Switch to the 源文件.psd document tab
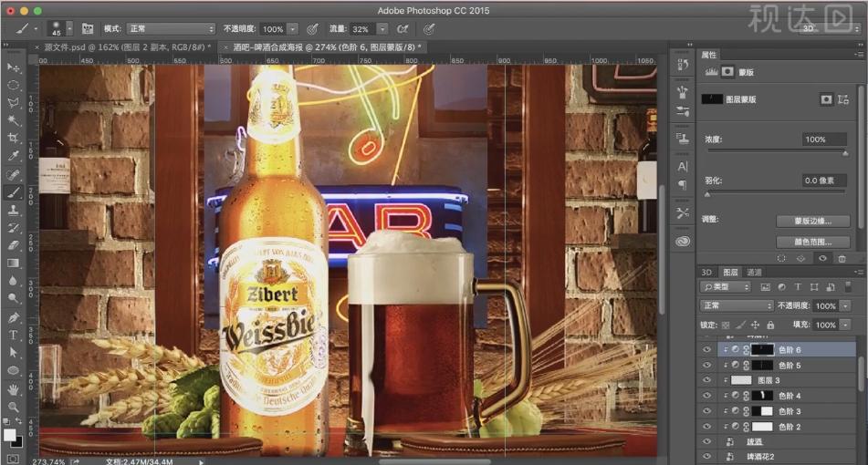 pos(123,47)
